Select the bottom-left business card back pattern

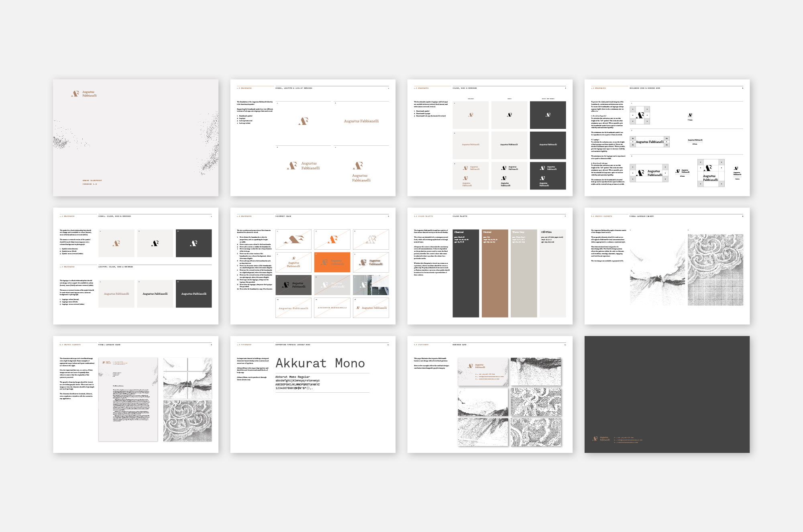(483, 432)
